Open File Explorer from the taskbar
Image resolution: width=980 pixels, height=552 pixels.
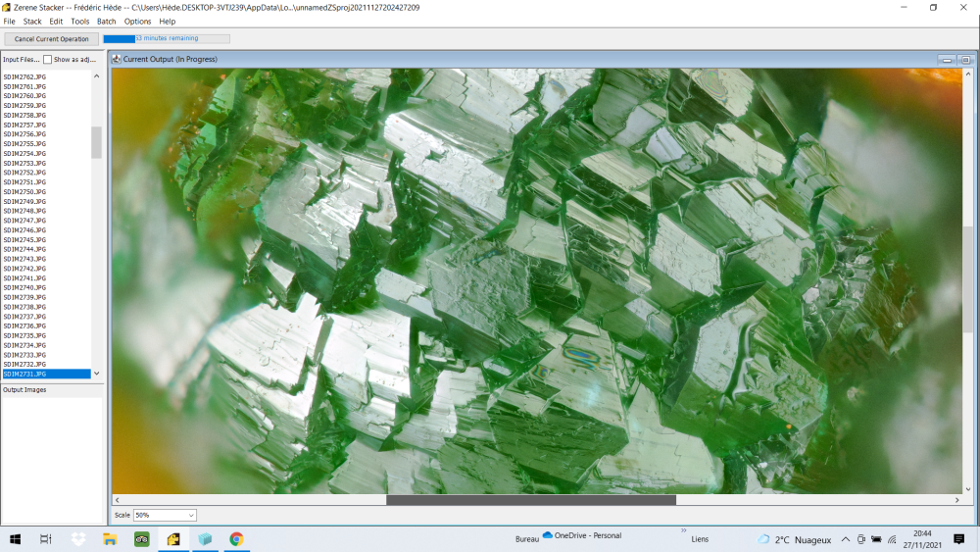coord(111,539)
